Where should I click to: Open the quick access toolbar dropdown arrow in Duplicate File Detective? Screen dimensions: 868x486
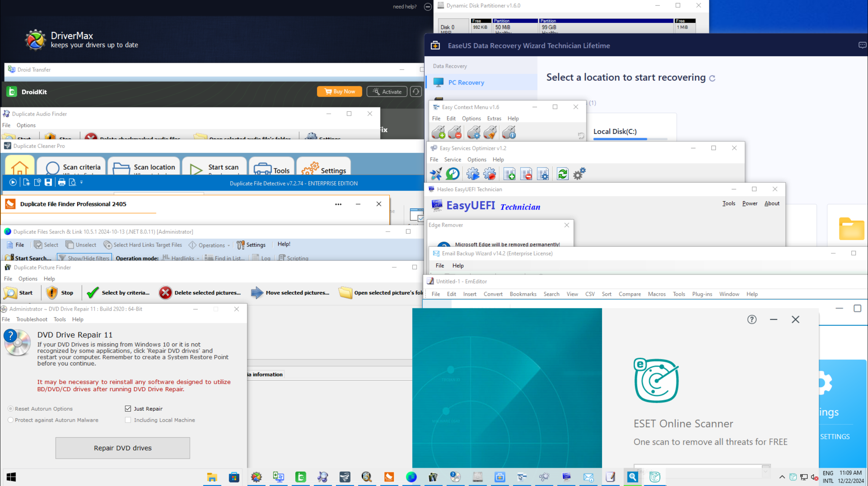click(81, 183)
